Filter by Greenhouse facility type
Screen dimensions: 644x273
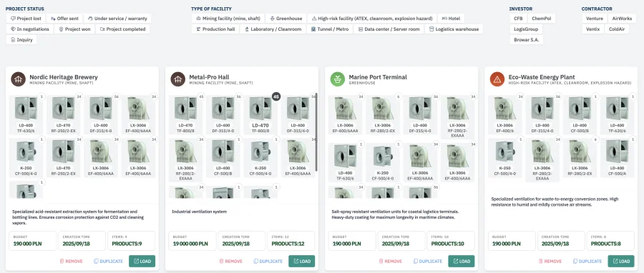pos(286,19)
